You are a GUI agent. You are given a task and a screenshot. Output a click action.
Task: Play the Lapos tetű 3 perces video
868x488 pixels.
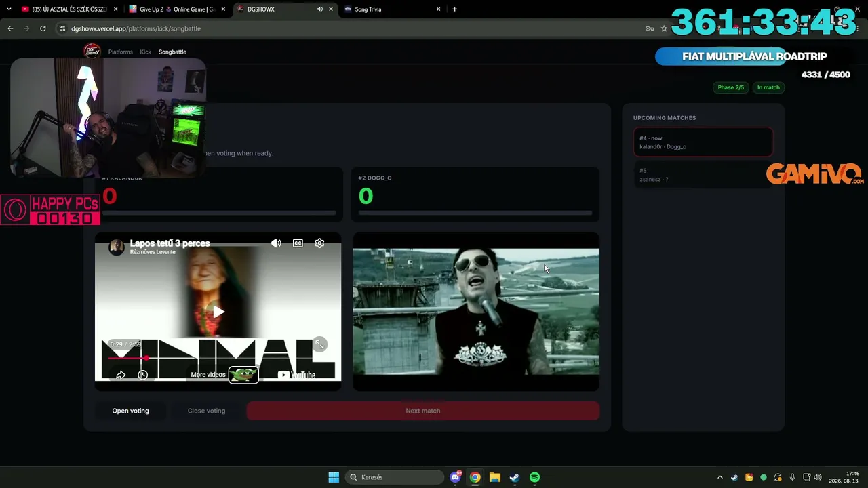218,312
